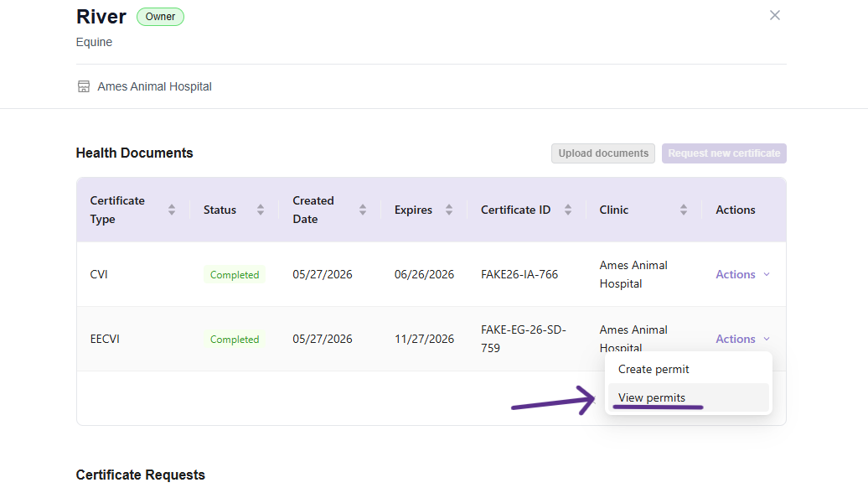Click Completed status in EECVI row
This screenshot has width=868, height=493.
234,339
